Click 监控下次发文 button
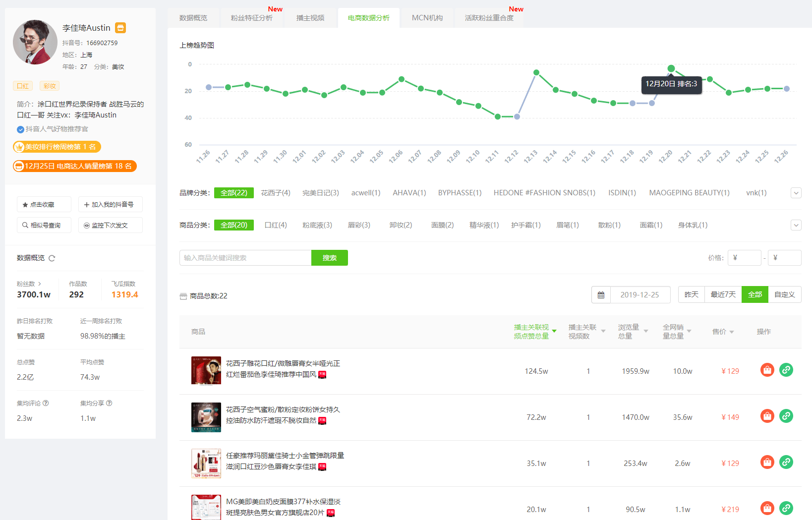 [111, 225]
